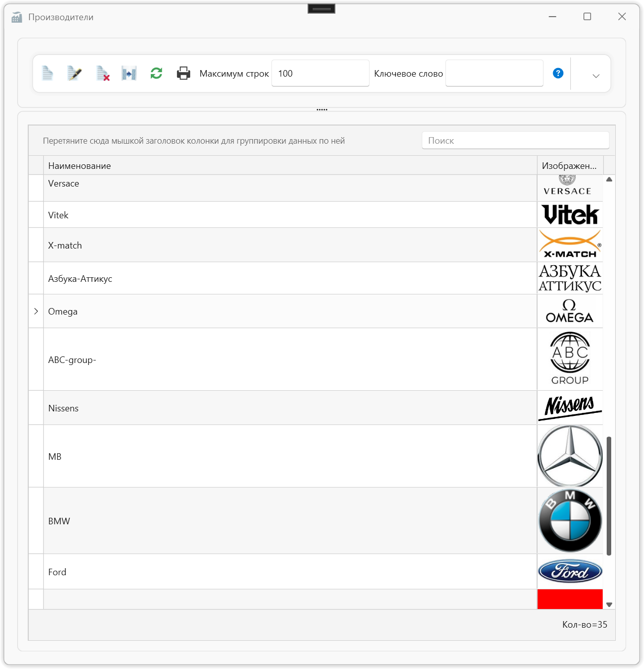Select the ABC-group- row
Screen dimensions: 644x669
[290, 359]
